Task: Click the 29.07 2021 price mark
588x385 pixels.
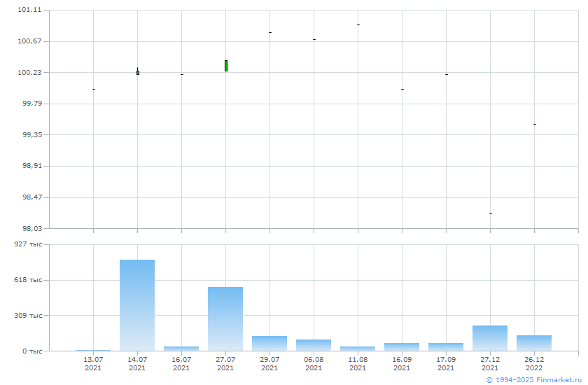Action: coord(270,33)
